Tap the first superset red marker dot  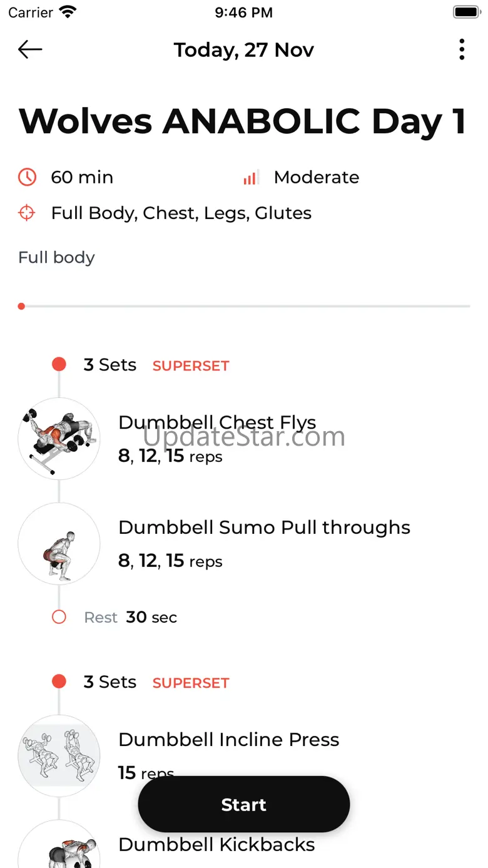coord(59,365)
